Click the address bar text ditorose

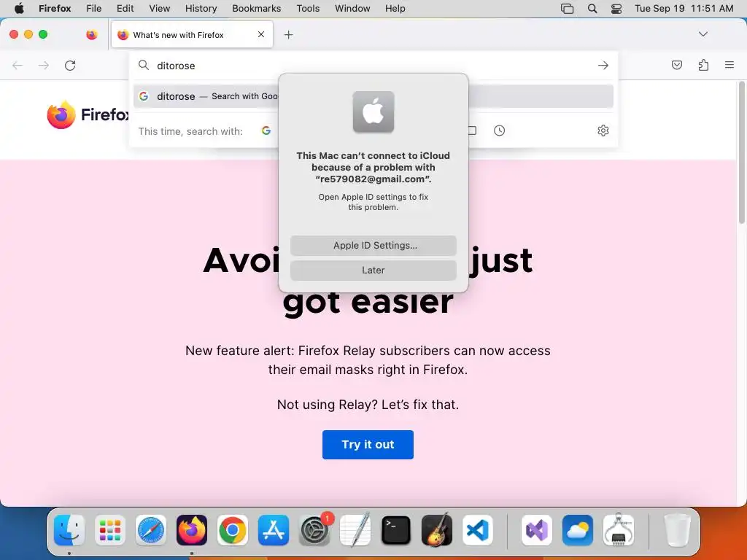point(176,66)
